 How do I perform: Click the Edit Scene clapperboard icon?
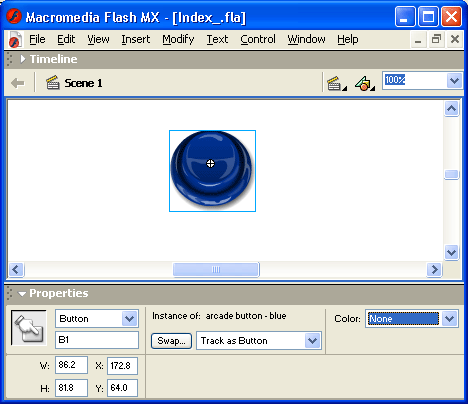[336, 83]
